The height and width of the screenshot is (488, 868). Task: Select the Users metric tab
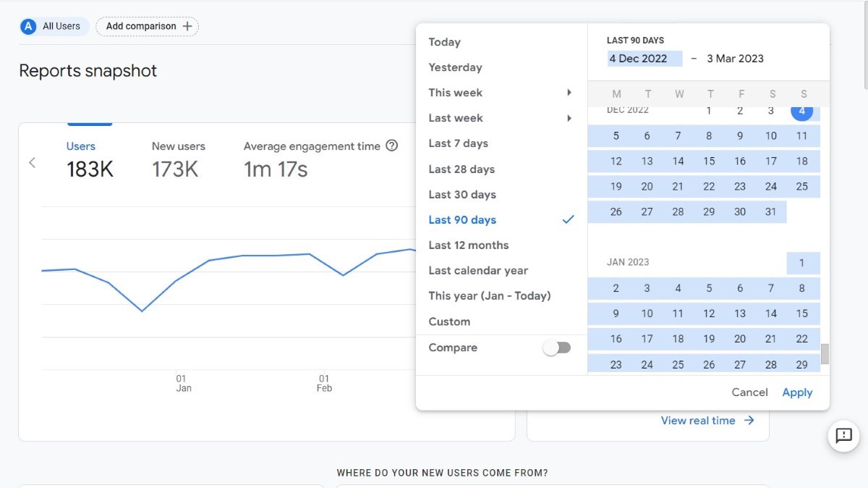click(90, 159)
